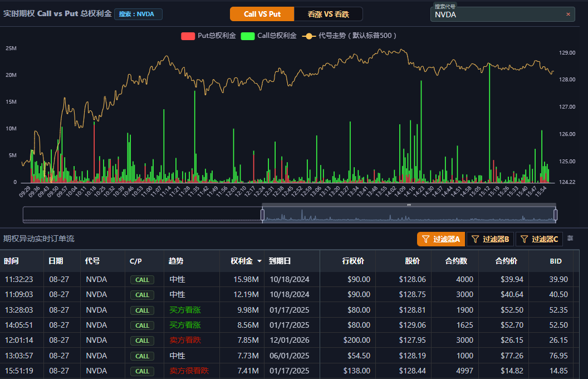Click the CALL badge in the 11:09:03 row
The image size is (588, 379).
(142, 295)
